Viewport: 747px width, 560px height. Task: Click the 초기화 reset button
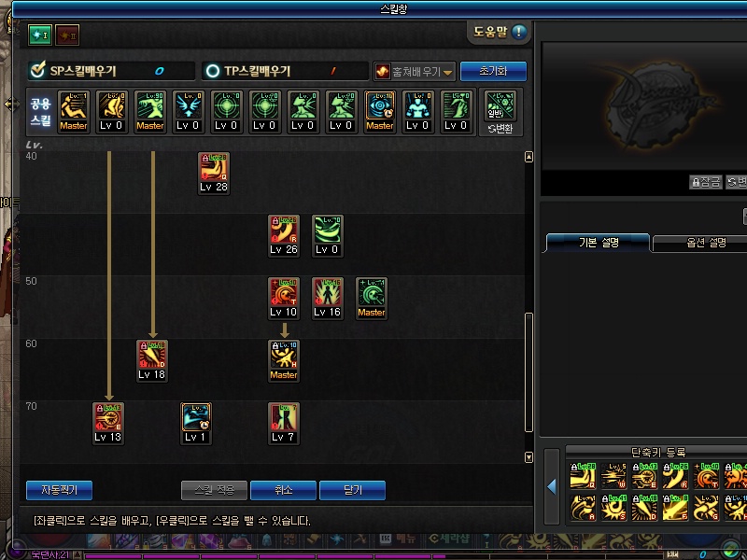tap(494, 72)
